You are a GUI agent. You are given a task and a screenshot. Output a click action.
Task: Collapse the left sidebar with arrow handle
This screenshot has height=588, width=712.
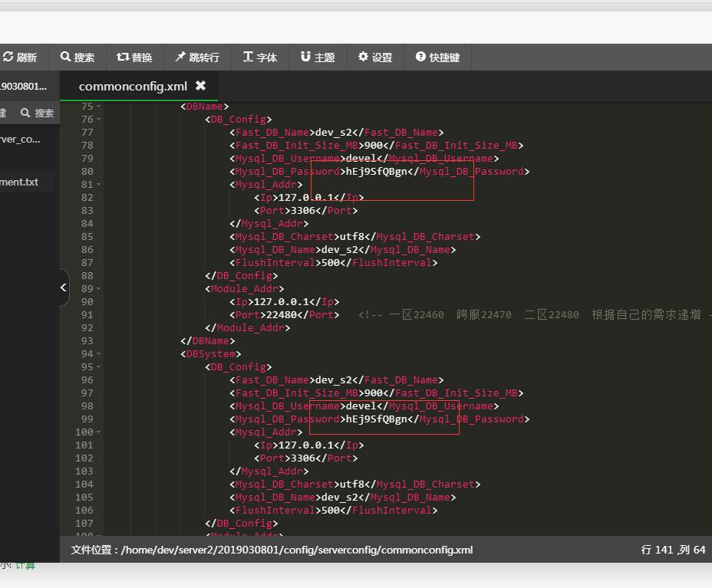point(64,287)
